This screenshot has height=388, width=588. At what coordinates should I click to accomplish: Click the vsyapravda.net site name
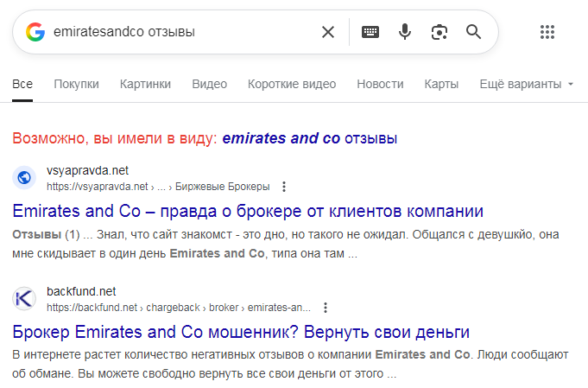click(x=87, y=170)
